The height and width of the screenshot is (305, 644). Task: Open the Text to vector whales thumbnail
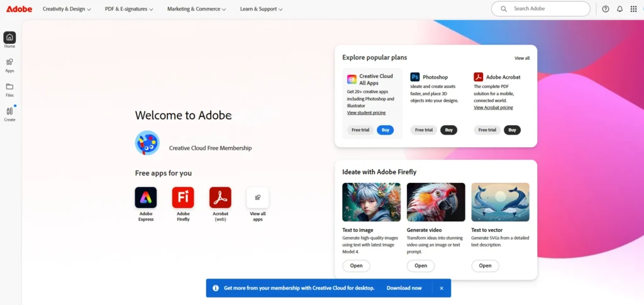pos(500,202)
